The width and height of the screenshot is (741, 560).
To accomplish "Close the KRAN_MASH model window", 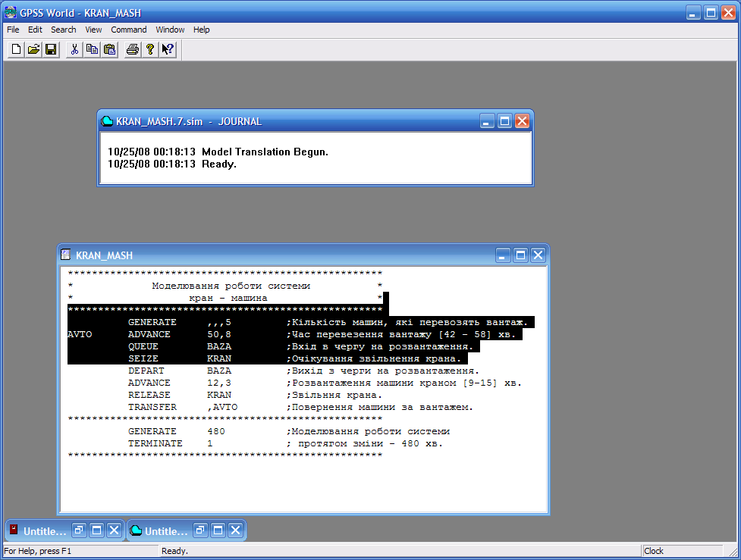I will click(x=538, y=255).
